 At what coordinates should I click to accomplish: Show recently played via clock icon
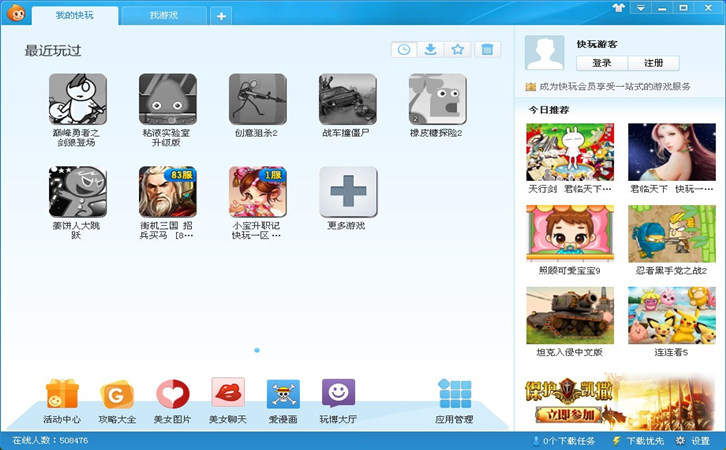404,49
